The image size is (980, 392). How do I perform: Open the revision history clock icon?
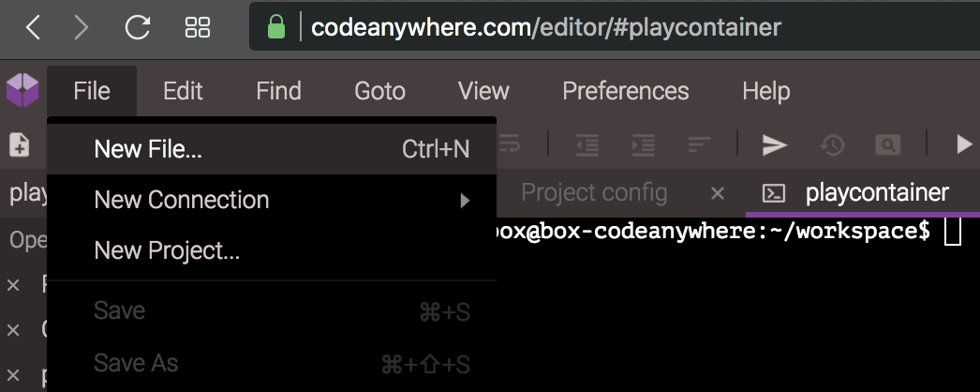coord(832,144)
